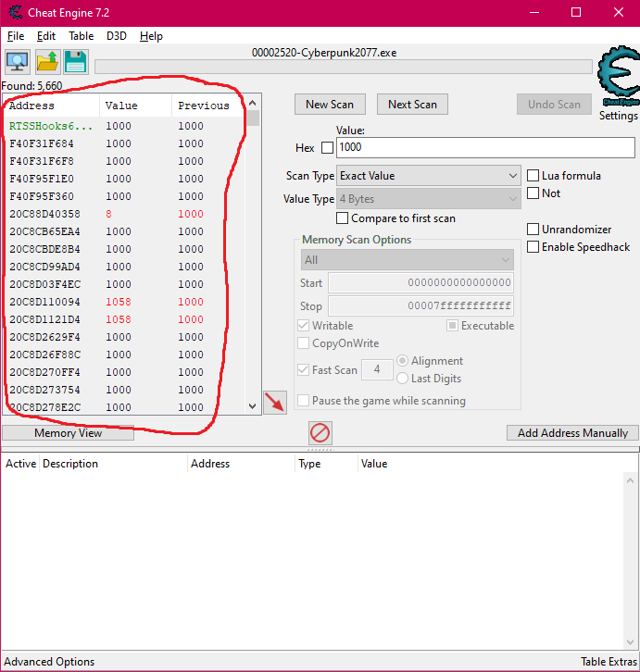Click the Fast Scan alignment value field
Viewport: 640px width, 672px height.
pyautogui.click(x=377, y=369)
